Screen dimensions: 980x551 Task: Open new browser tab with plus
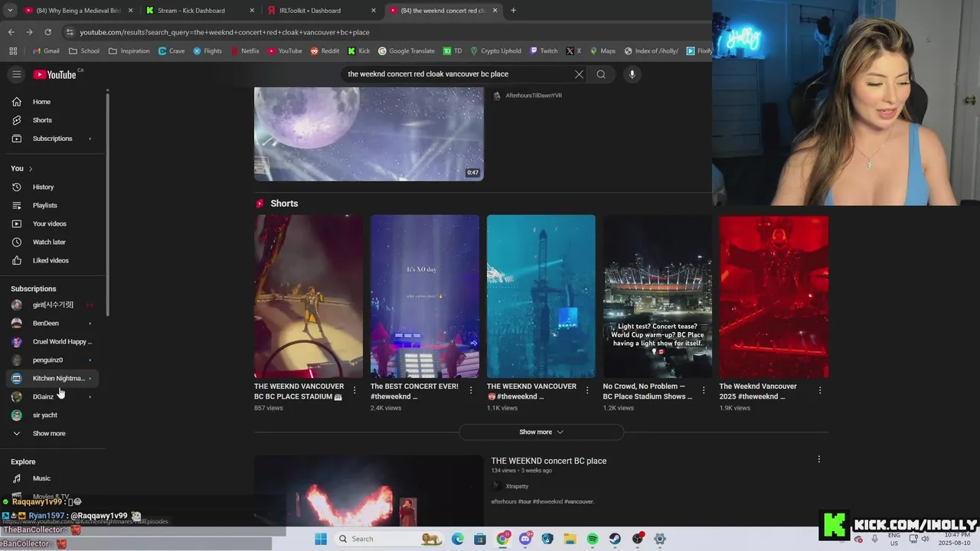point(513,11)
